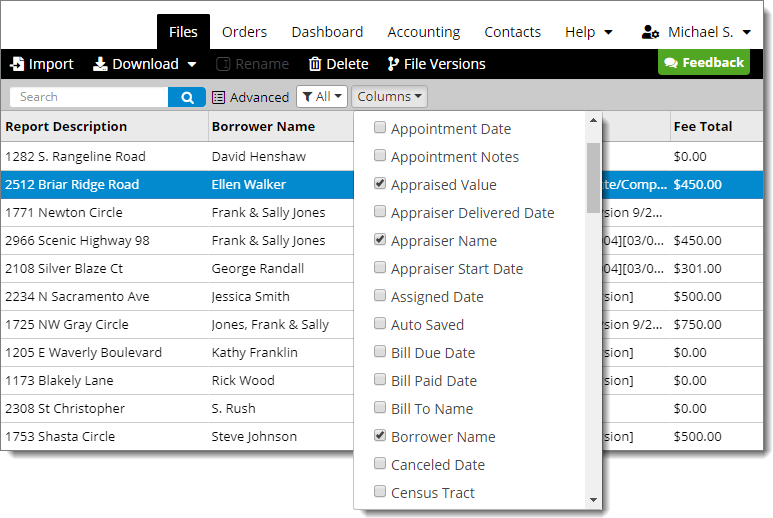The image size is (773, 518).
Task: Click the user settings icon beside Michael S.
Action: pyautogui.click(x=650, y=32)
